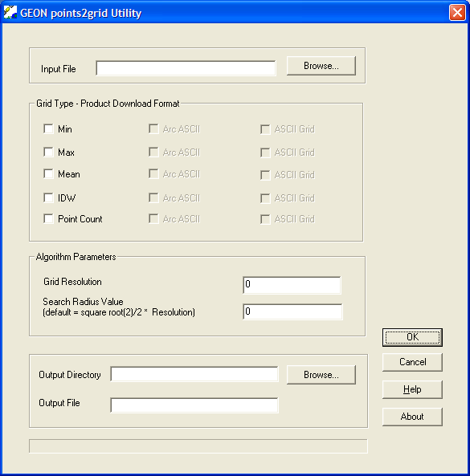Show the About information

point(412,417)
